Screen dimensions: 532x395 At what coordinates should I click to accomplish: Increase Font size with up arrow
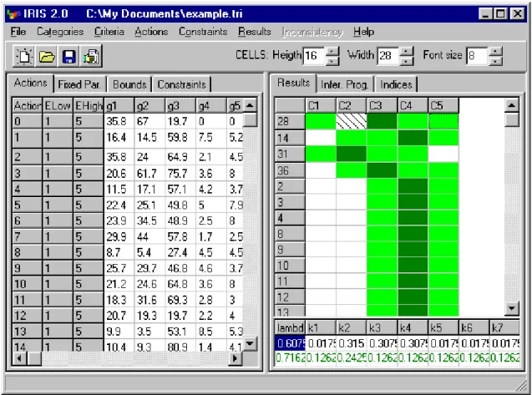pos(496,51)
